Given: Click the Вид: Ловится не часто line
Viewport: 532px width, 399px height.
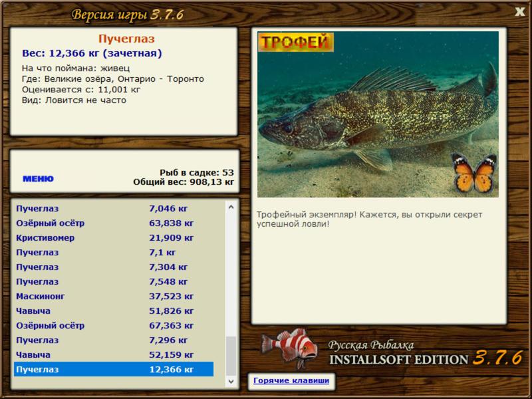Looking at the screenshot, I should pos(74,100).
